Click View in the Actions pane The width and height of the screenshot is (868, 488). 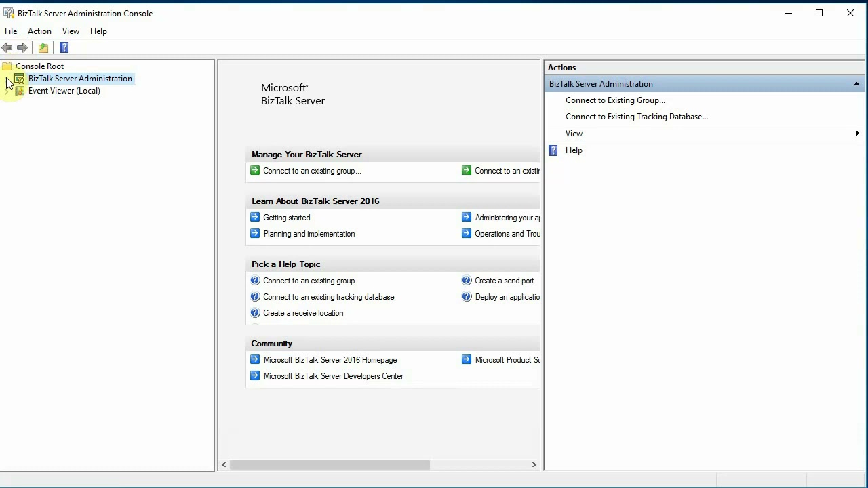point(574,134)
